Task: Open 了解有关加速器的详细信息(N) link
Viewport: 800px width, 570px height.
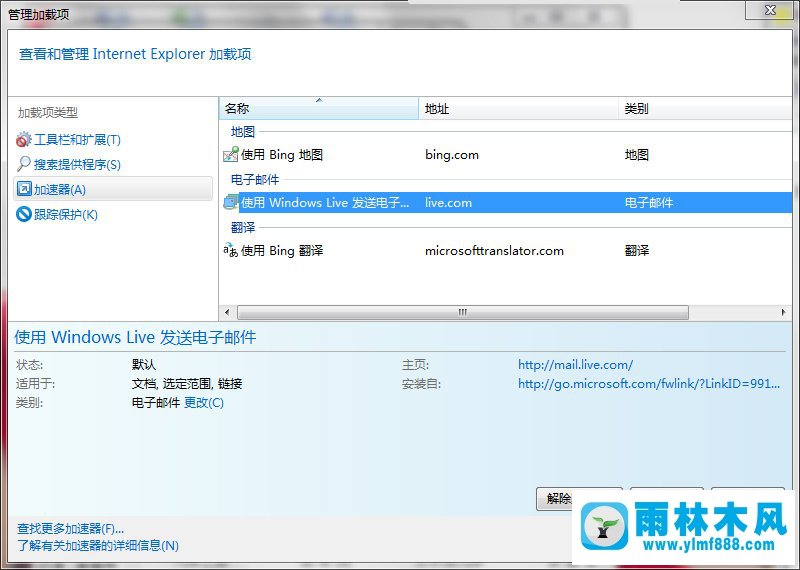Action: point(98,546)
